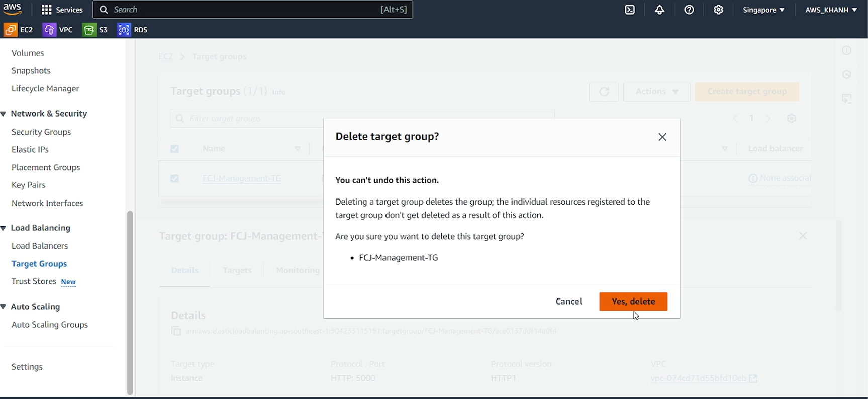868x399 pixels.
Task: Click the Info link beside Target groups
Action: tap(279, 92)
